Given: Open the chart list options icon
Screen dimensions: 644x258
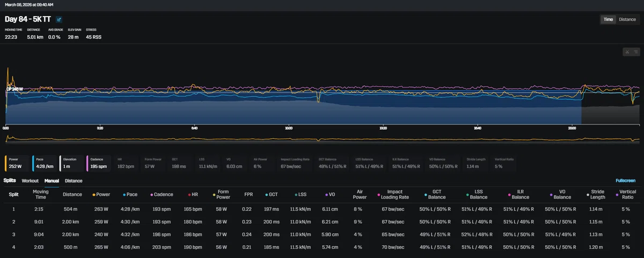Looking at the screenshot, I should click(x=635, y=52).
